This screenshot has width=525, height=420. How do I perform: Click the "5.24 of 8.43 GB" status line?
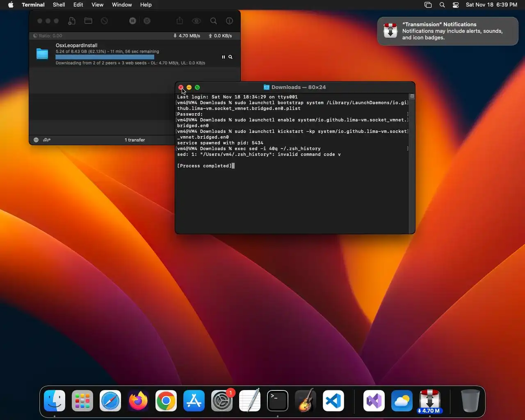[x=107, y=51]
